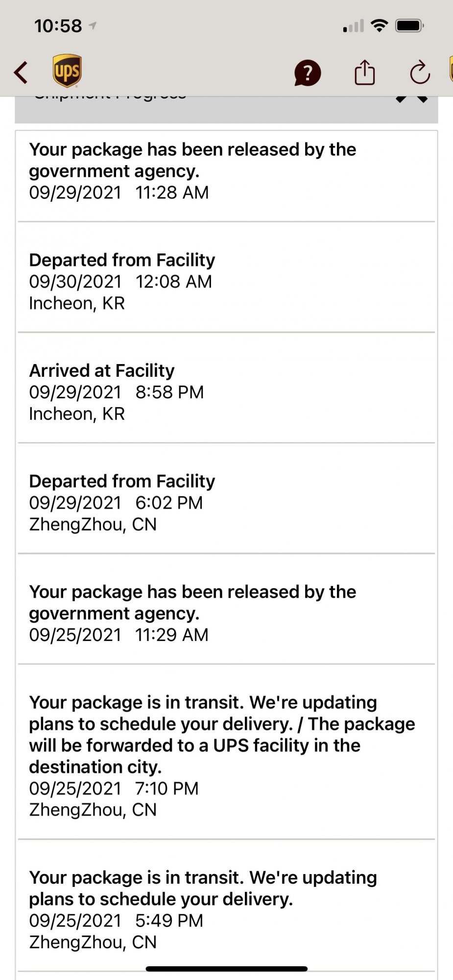Tap the partial UPS logo at right edge
The image size is (453, 980).
pyautogui.click(x=451, y=70)
